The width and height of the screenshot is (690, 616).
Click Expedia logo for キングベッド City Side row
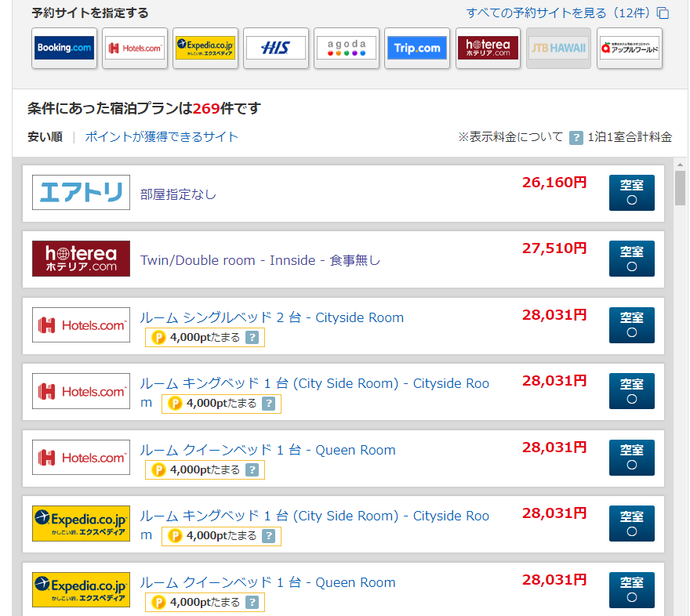81,524
